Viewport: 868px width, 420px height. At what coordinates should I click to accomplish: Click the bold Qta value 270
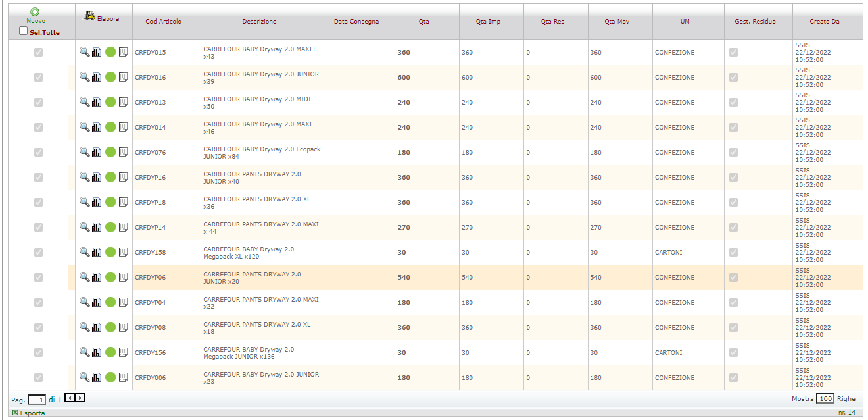(x=404, y=228)
